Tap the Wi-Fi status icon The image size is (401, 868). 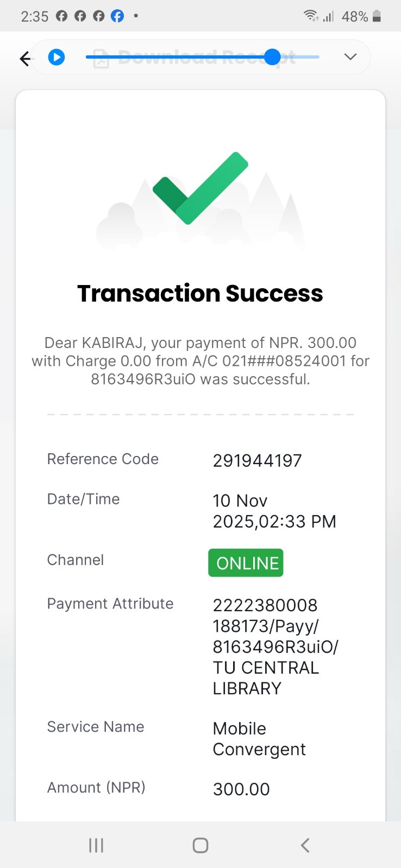pos(311,16)
